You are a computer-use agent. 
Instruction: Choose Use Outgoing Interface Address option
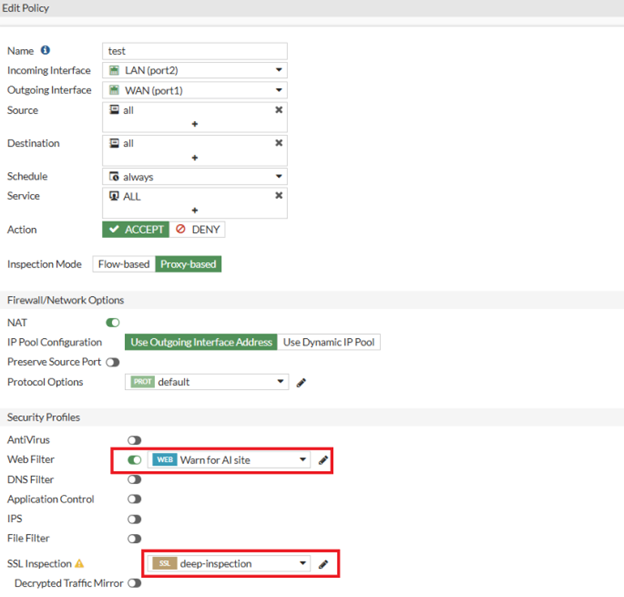pos(201,342)
